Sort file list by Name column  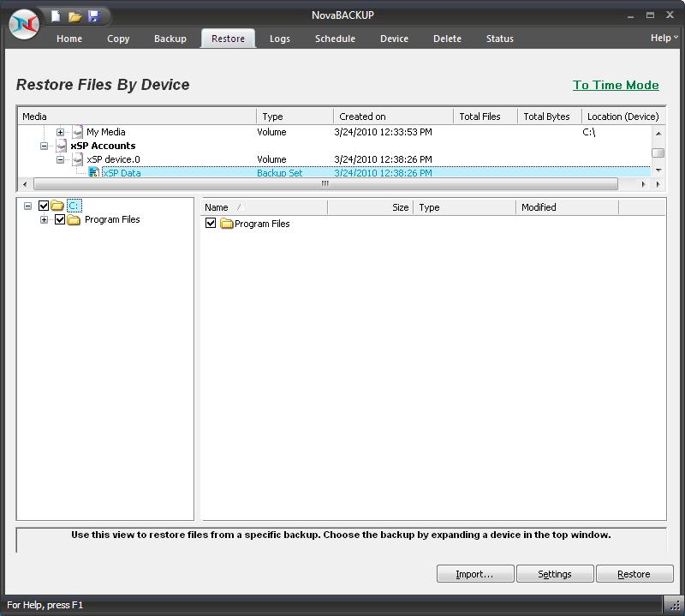tap(265, 207)
